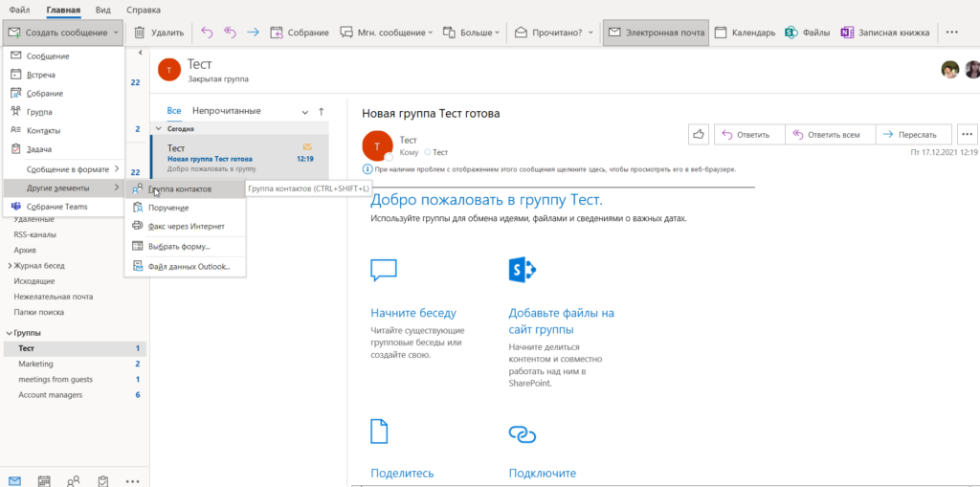The image size is (980, 487).
Task: Click the Reply arrow icon in the ribbon
Action: (207, 33)
